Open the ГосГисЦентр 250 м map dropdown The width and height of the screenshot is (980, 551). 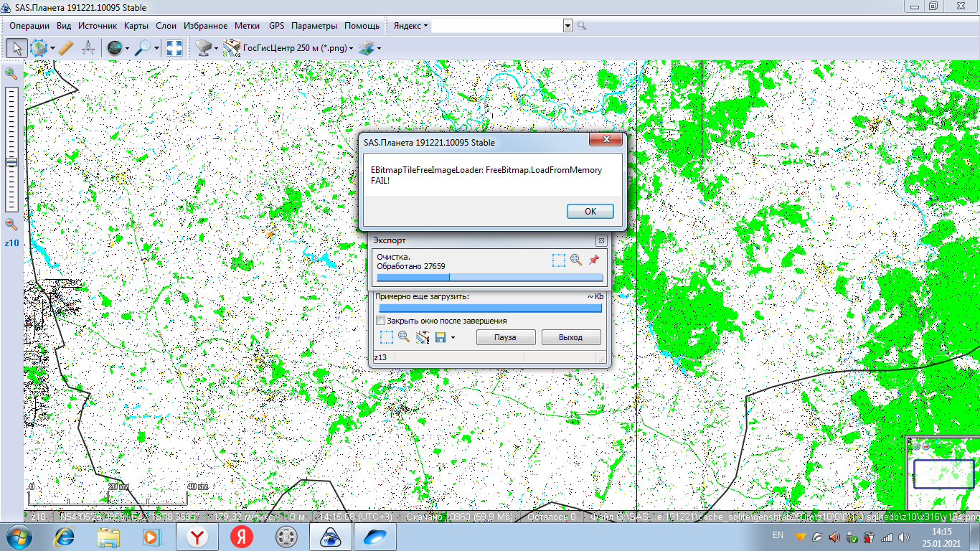[294, 48]
